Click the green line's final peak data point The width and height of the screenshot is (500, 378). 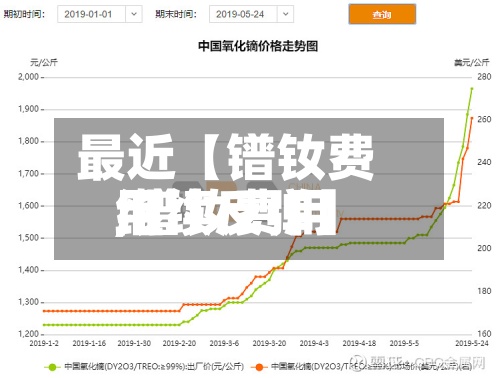pos(472,89)
